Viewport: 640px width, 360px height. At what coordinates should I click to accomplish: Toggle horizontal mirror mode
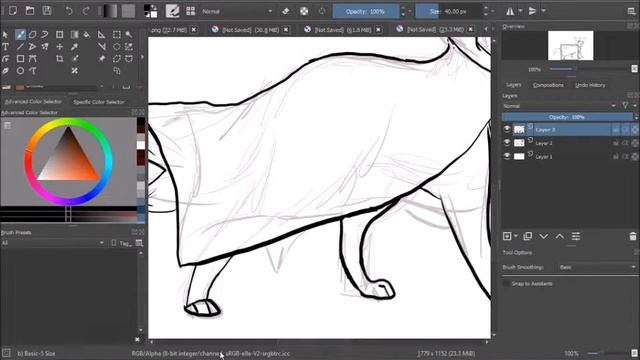tap(510, 11)
